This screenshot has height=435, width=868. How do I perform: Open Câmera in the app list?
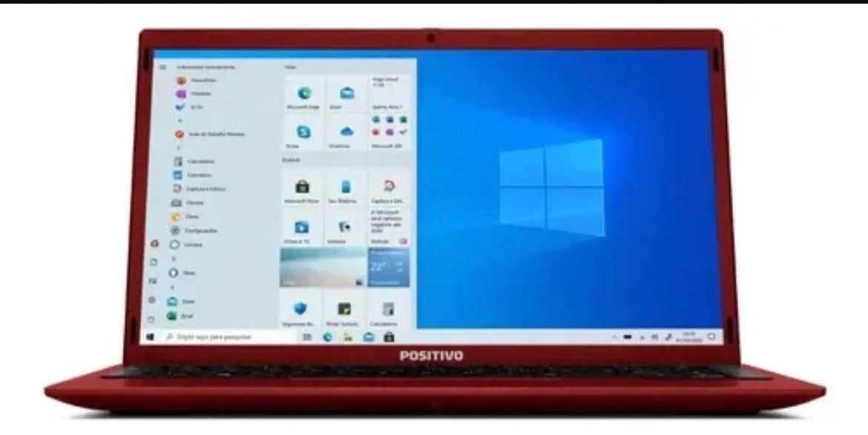pyautogui.click(x=188, y=202)
